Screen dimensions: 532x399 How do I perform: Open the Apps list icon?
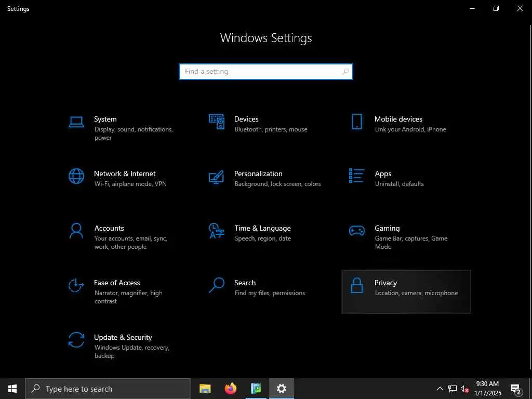356,176
